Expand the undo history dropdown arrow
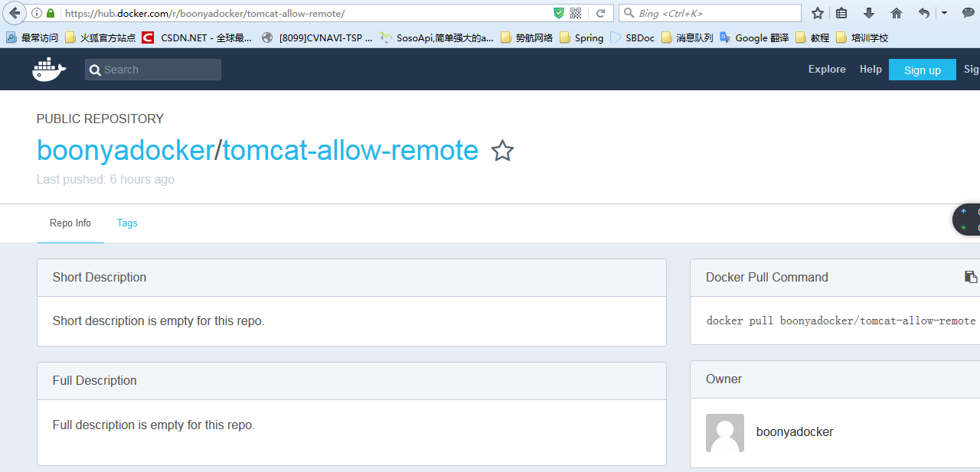Viewport: 980px width, 472px height. [944, 13]
